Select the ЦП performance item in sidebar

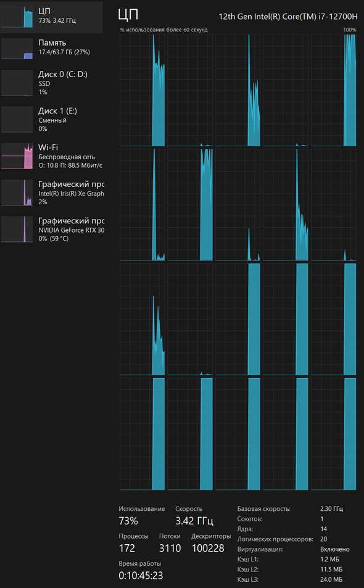51,17
